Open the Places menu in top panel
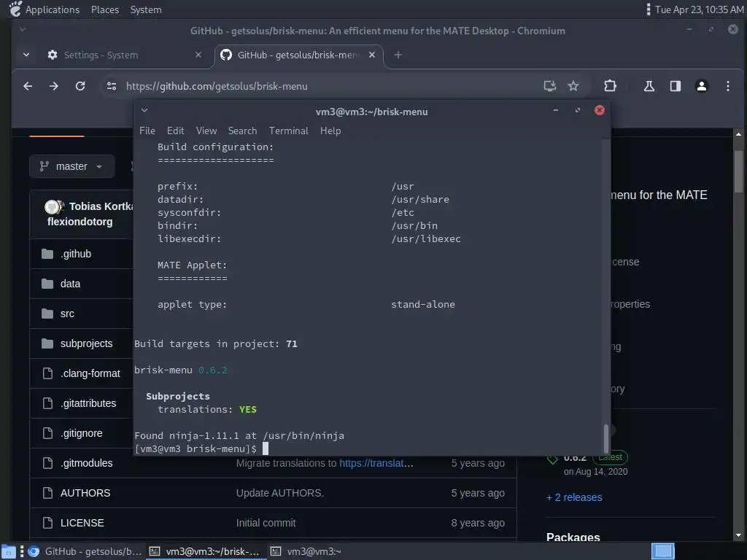 click(x=105, y=9)
